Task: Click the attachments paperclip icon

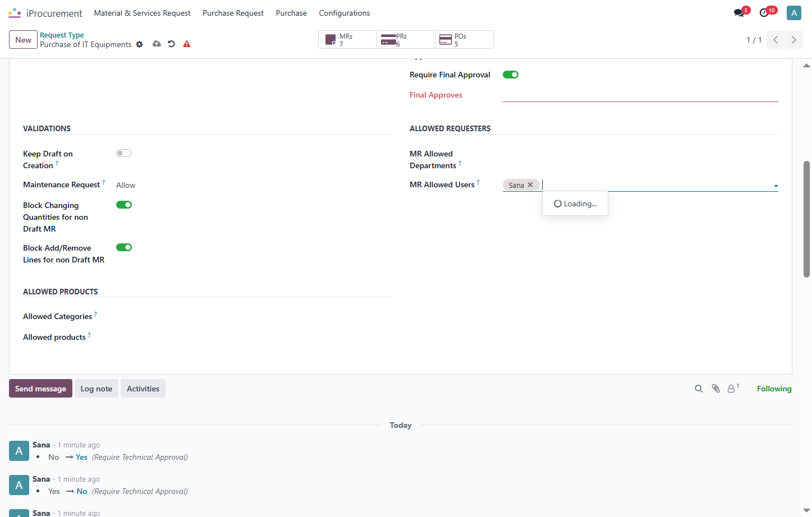Action: coord(715,389)
